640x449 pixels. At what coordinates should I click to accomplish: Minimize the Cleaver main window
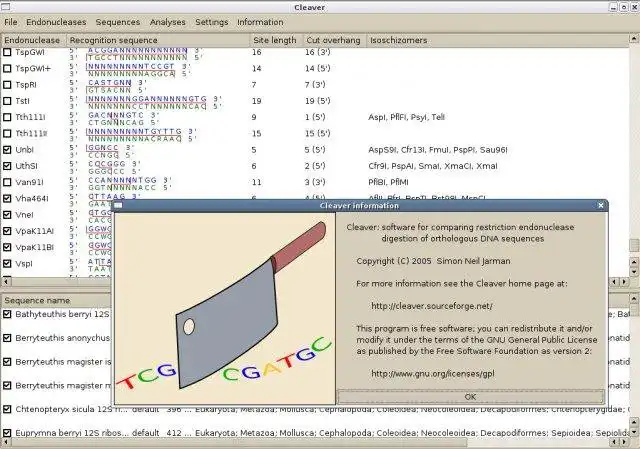click(613, 7)
